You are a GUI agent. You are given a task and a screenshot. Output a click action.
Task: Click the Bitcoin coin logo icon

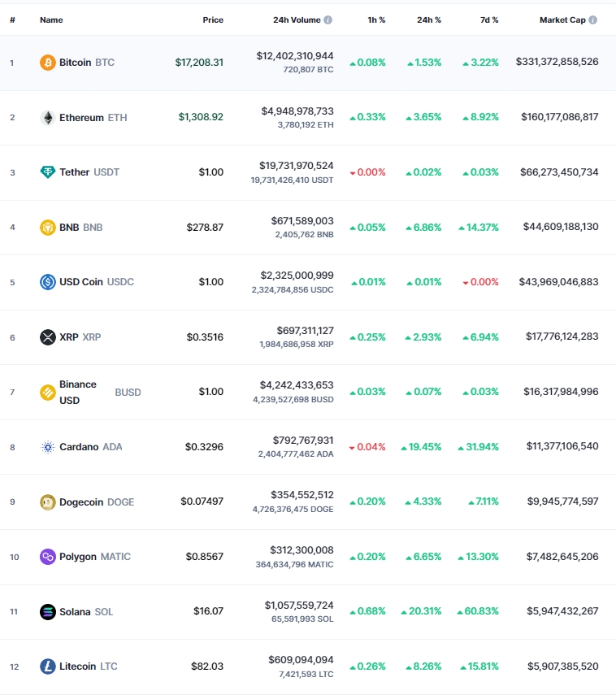pyautogui.click(x=48, y=63)
